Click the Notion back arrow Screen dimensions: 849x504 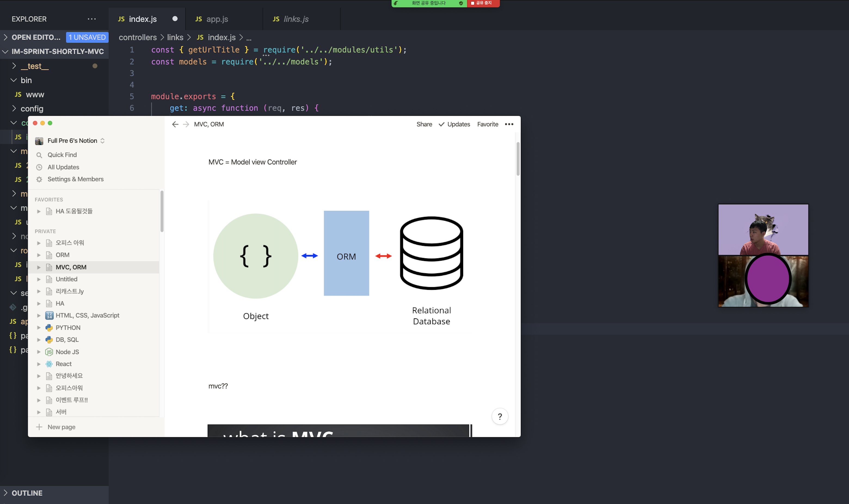175,124
